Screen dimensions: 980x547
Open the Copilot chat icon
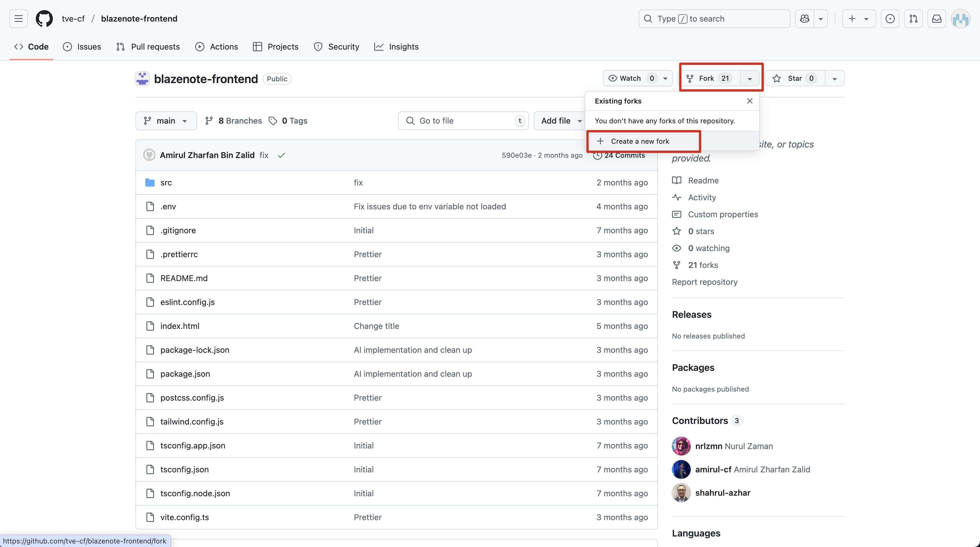pyautogui.click(x=805, y=19)
